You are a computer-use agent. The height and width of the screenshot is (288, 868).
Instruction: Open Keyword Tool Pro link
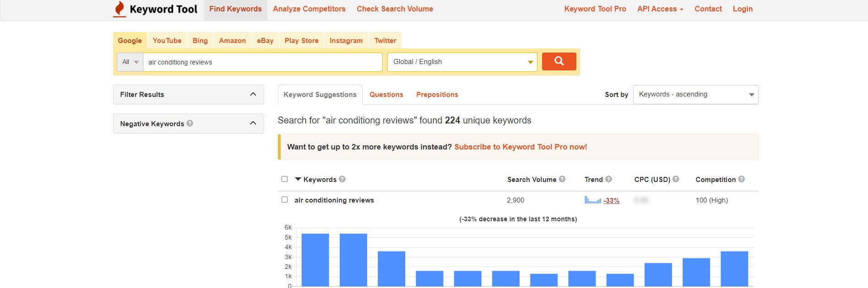(x=595, y=9)
